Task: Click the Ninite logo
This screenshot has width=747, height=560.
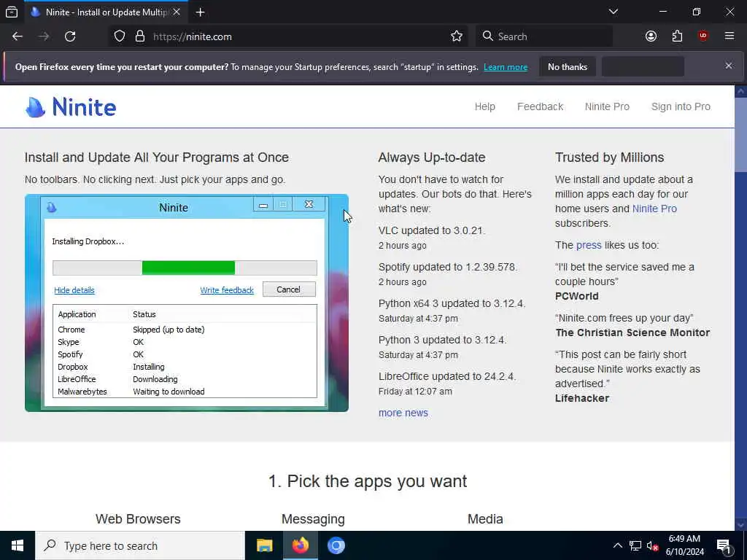Action: click(x=71, y=106)
